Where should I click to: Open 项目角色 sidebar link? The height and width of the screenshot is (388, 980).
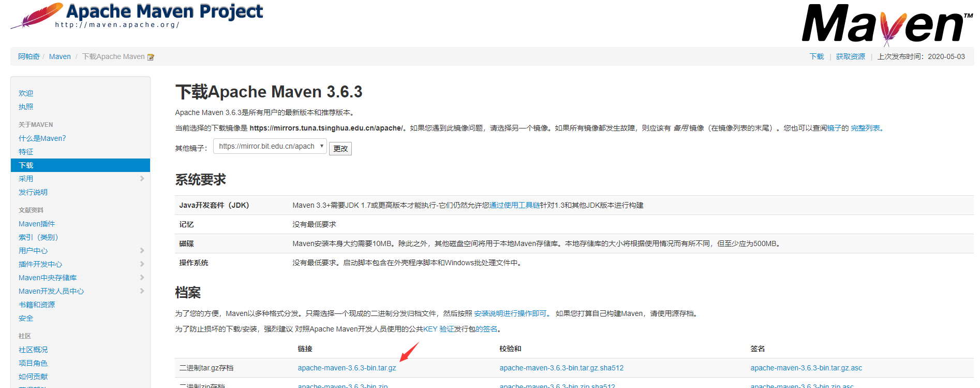point(33,363)
